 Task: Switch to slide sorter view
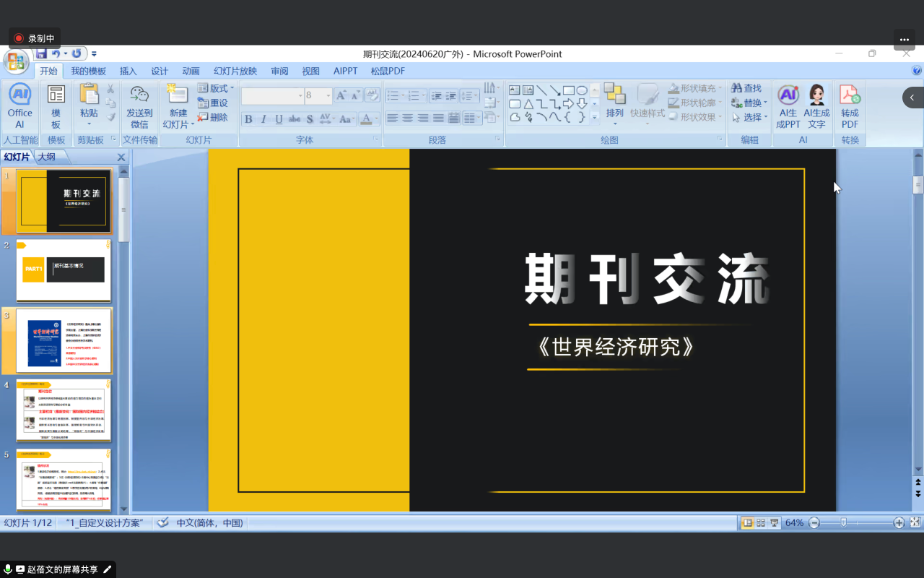pyautogui.click(x=761, y=522)
